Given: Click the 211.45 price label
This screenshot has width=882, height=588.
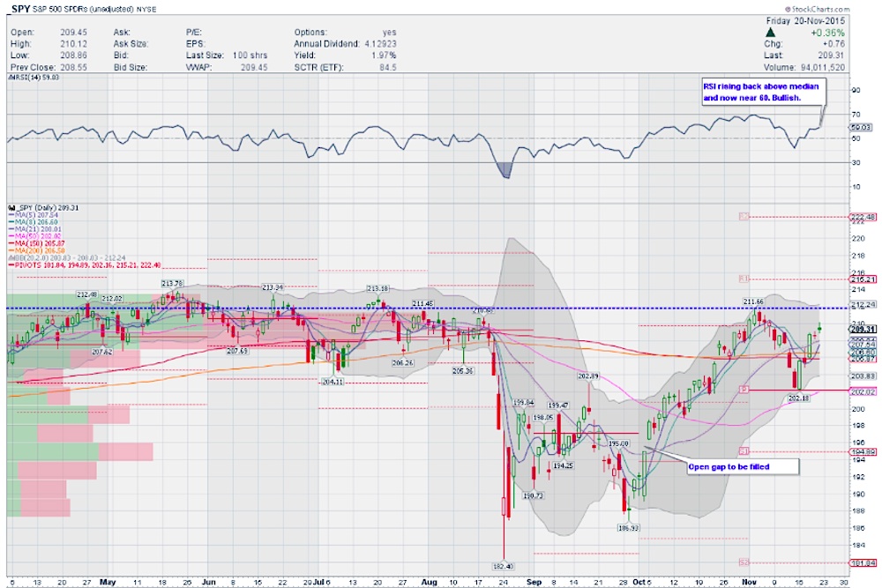Looking at the screenshot, I should 422,303.
